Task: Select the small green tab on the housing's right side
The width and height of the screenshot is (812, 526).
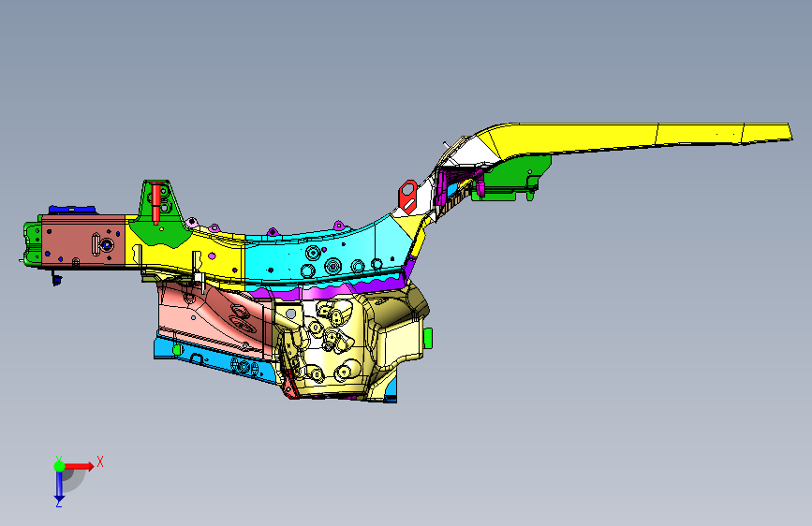Action: (428, 338)
